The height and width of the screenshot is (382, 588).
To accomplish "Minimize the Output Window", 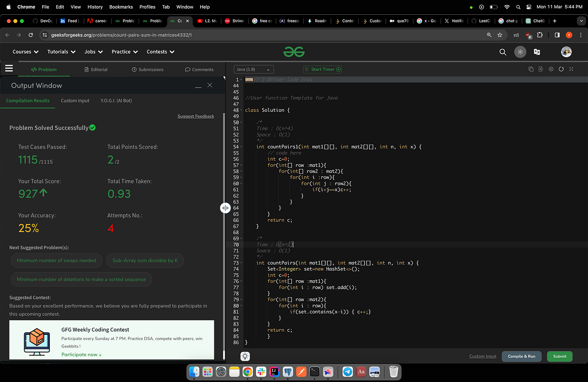I will pyautogui.click(x=198, y=86).
